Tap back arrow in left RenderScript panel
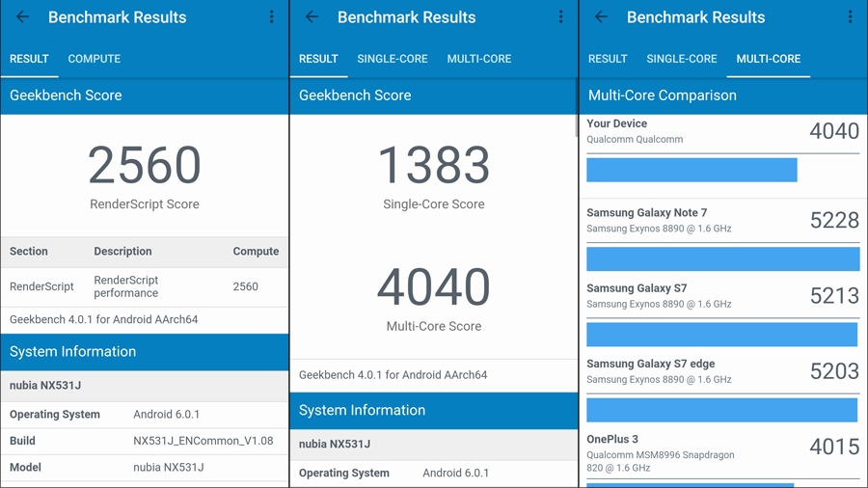868x488 pixels. point(23,17)
